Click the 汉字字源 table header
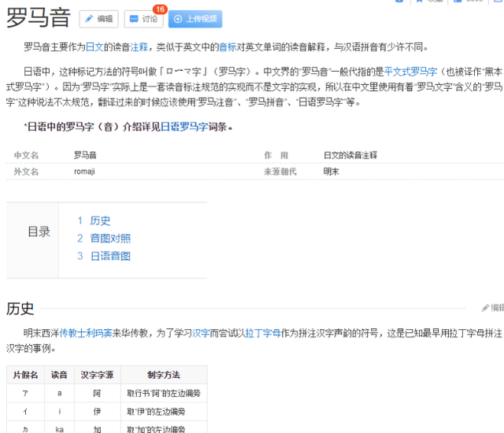The image size is (504, 433). point(98,375)
